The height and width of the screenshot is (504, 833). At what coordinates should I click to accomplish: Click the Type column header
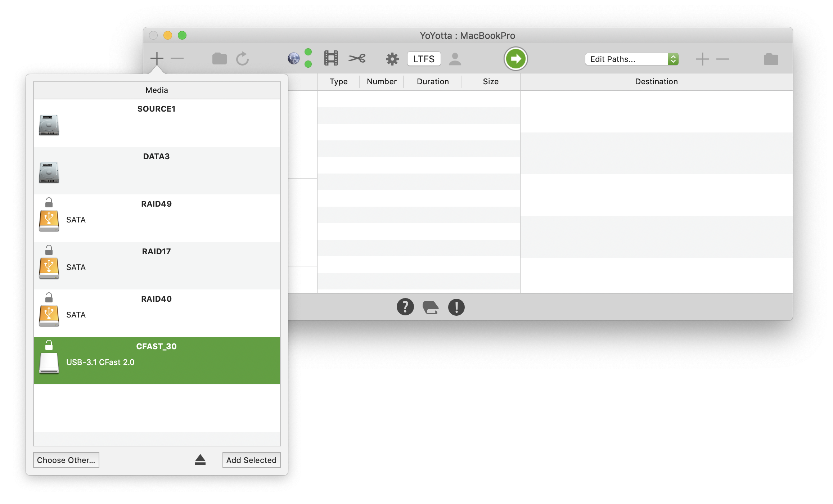click(338, 82)
